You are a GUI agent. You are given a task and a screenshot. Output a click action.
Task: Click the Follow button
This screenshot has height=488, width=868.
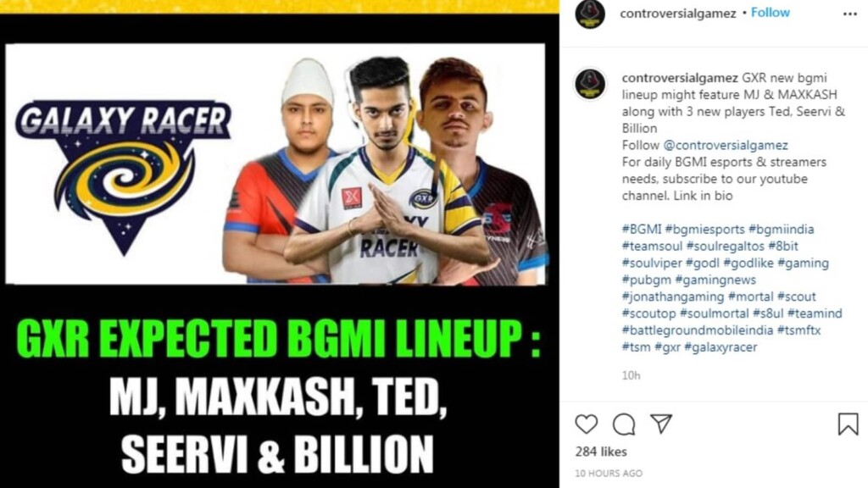(770, 13)
